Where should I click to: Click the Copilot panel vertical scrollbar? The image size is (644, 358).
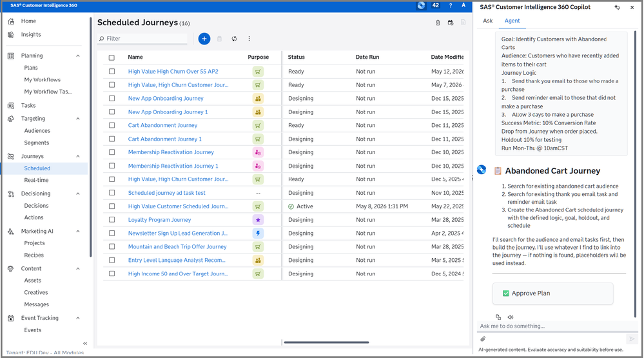click(636, 173)
